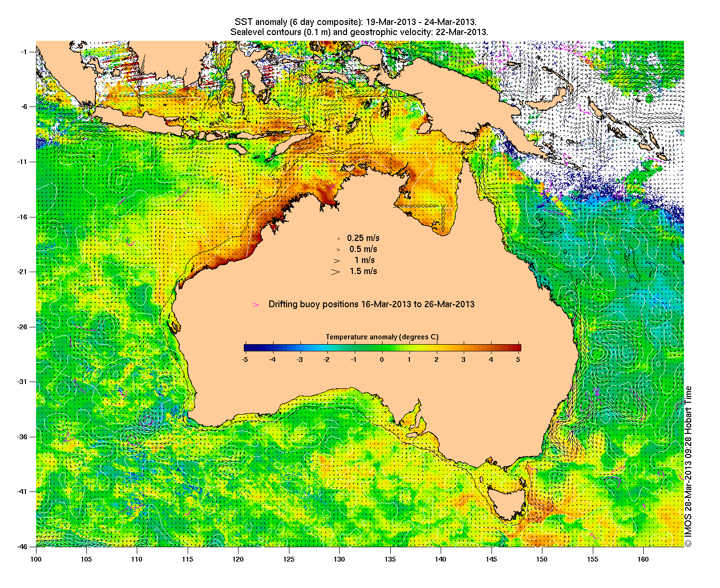Click the '-6' latitude axis label

click(24, 107)
